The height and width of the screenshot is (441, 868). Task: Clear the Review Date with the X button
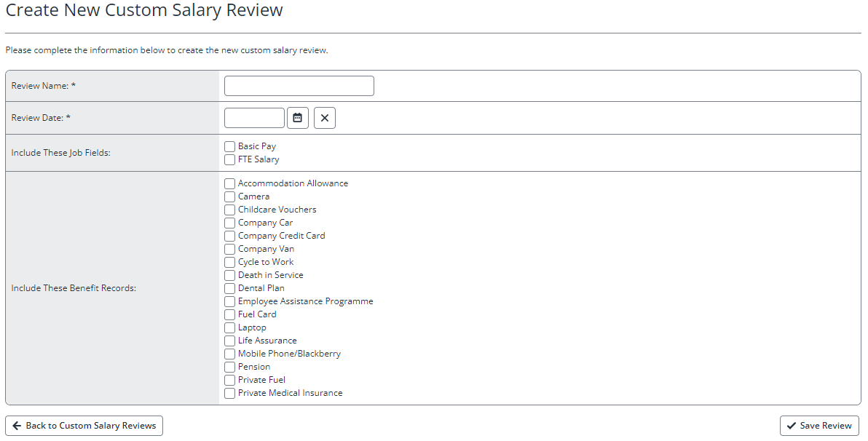(324, 118)
